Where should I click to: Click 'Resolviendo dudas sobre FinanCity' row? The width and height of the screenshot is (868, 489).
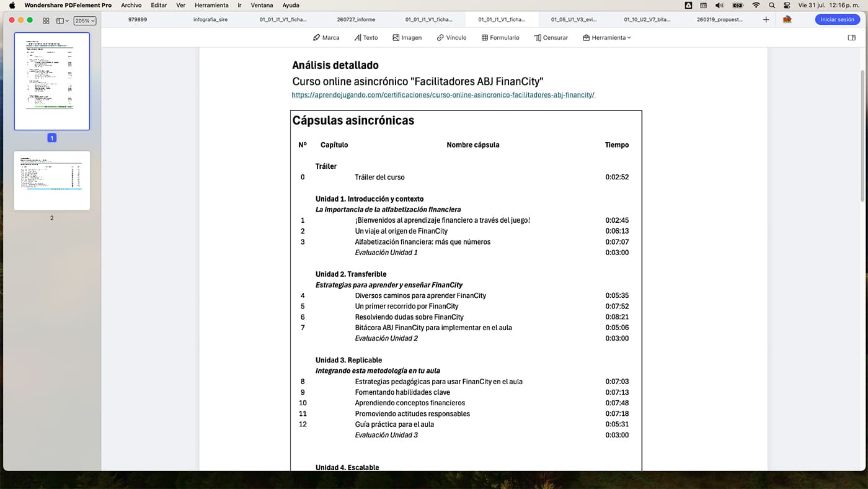coord(409,317)
